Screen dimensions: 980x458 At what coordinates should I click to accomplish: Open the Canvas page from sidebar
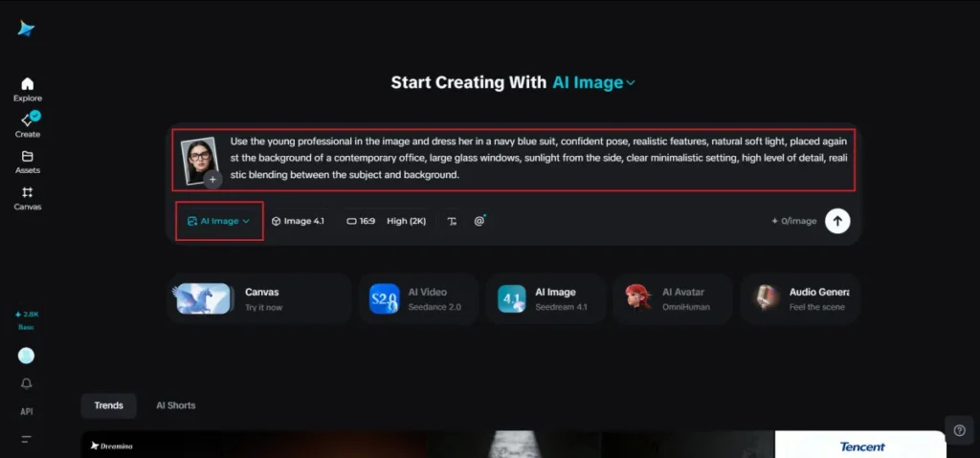(x=27, y=198)
